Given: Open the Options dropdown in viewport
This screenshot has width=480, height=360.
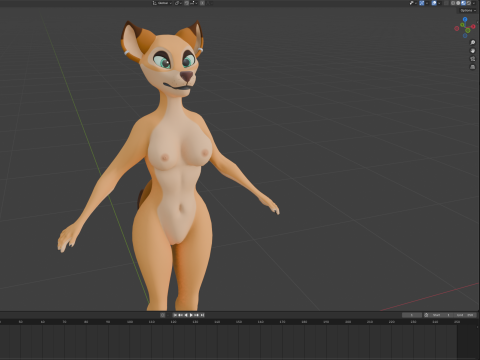Looking at the screenshot, I should pos(467,10).
